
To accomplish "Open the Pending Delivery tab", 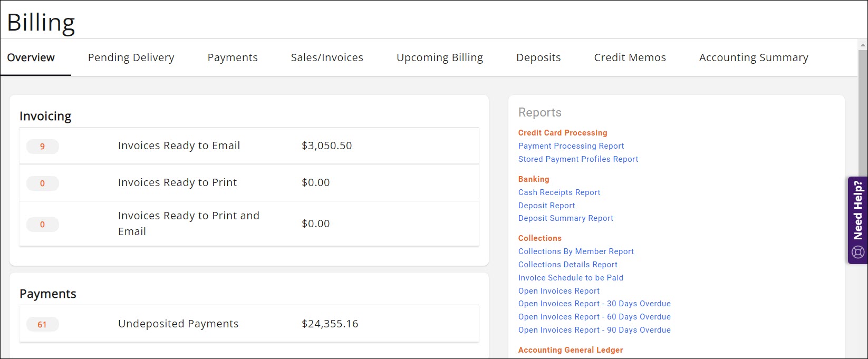I will [131, 57].
